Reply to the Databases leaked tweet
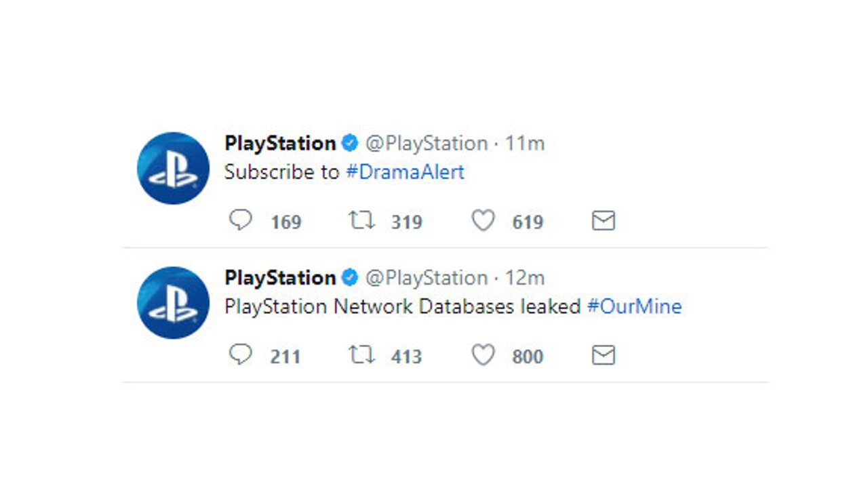 click(241, 355)
